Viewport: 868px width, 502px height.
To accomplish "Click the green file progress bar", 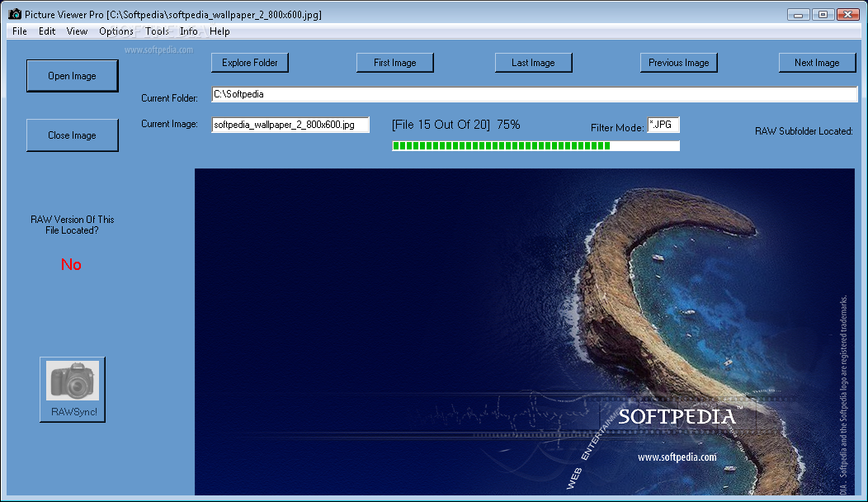I will coord(535,145).
